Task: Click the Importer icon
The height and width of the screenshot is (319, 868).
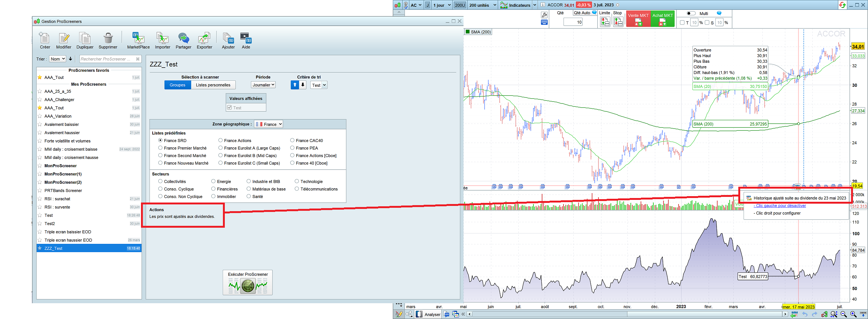Action: [162, 38]
